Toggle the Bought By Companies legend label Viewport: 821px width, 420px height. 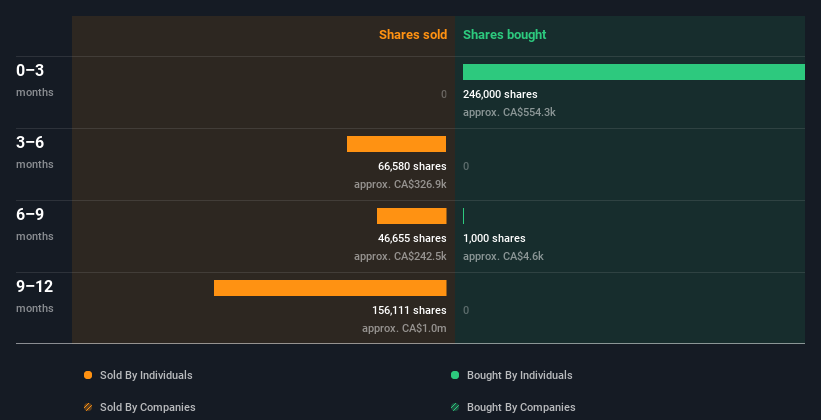tap(521, 407)
